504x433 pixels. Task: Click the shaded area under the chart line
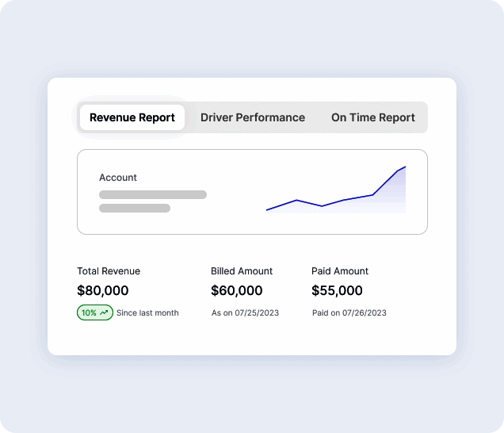tap(392, 198)
